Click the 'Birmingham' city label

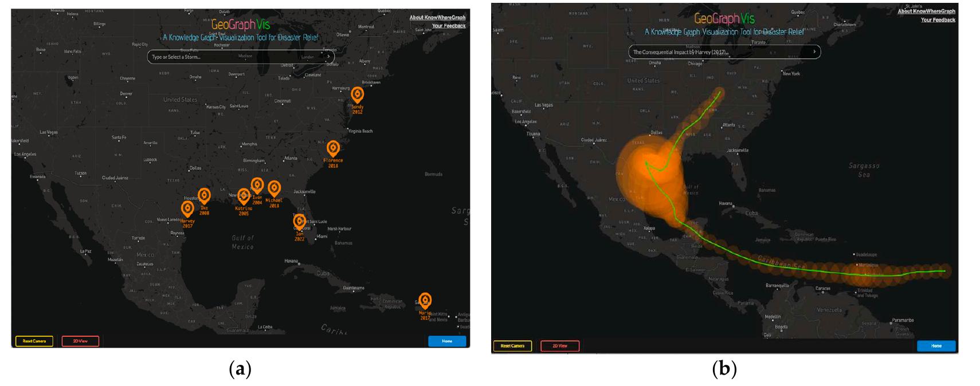254,161
